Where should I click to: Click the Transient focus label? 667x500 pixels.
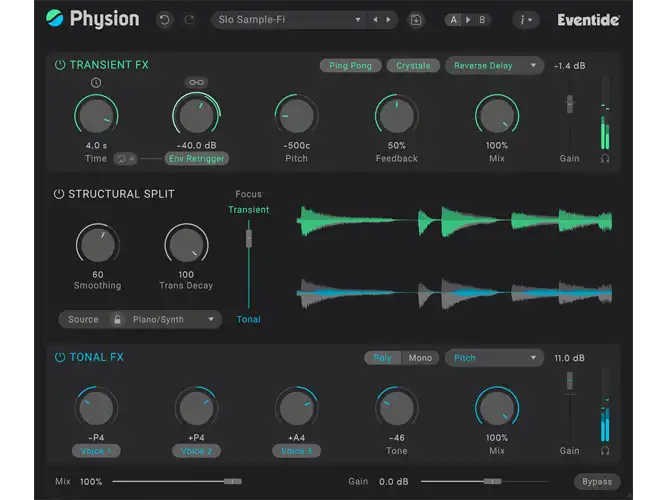(x=248, y=210)
